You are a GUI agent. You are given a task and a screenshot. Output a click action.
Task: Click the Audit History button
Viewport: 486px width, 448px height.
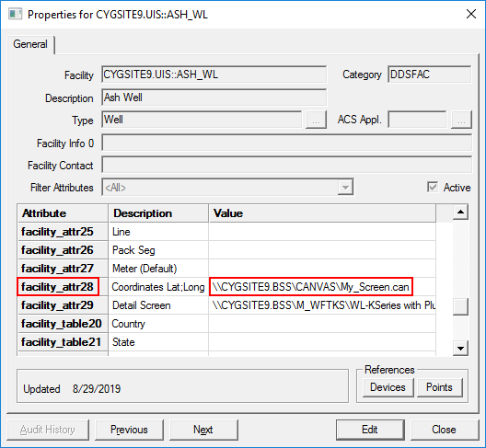click(48, 430)
